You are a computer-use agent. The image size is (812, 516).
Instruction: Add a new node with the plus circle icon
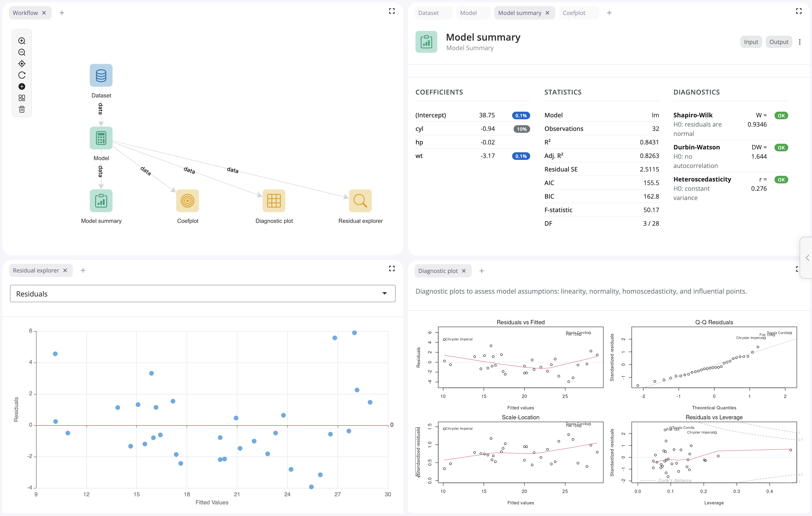(x=22, y=86)
